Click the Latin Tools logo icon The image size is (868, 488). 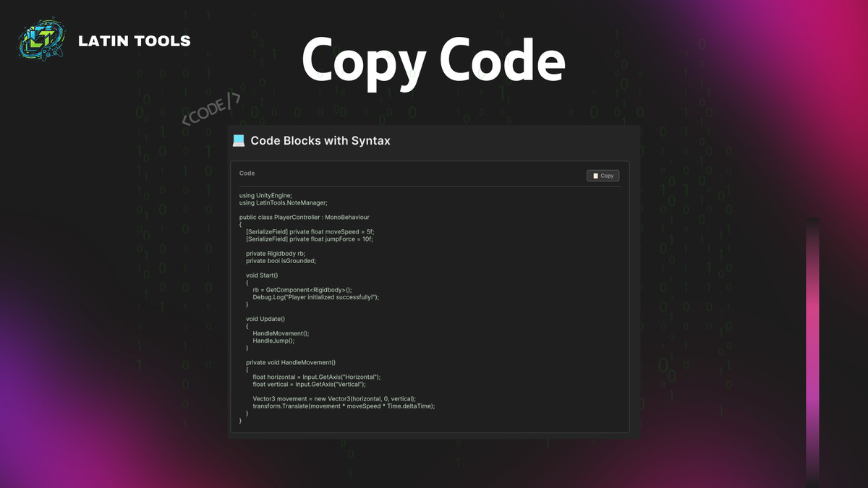(x=43, y=39)
